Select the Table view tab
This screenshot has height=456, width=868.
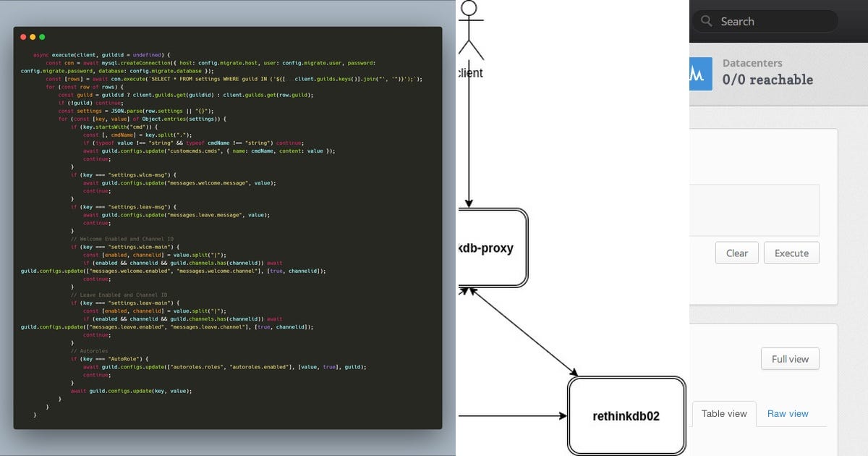pyautogui.click(x=724, y=413)
